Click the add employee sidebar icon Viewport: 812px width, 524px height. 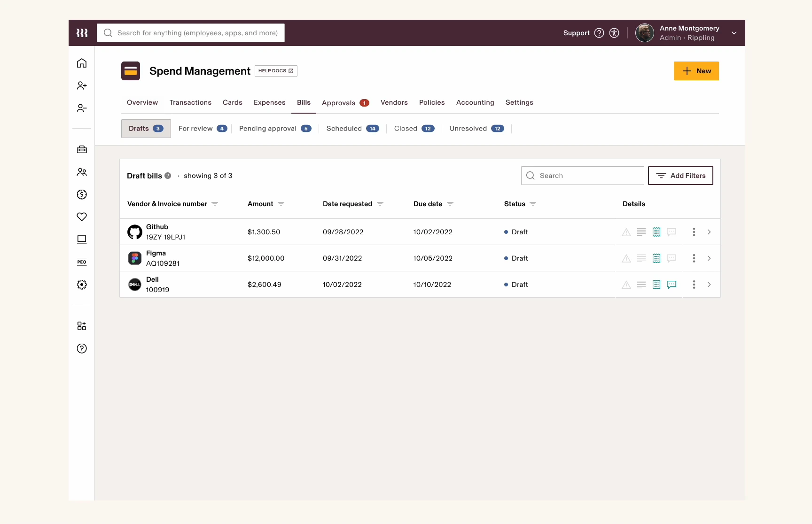[82, 85]
